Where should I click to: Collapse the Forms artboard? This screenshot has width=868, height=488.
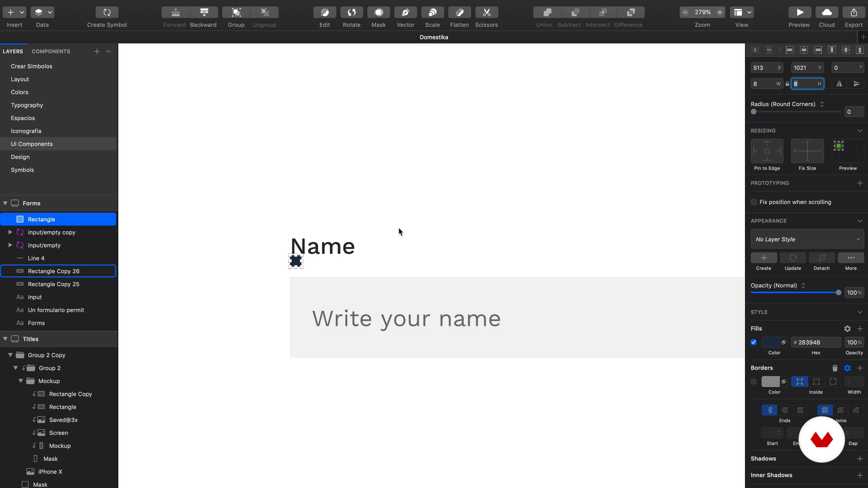[5, 203]
